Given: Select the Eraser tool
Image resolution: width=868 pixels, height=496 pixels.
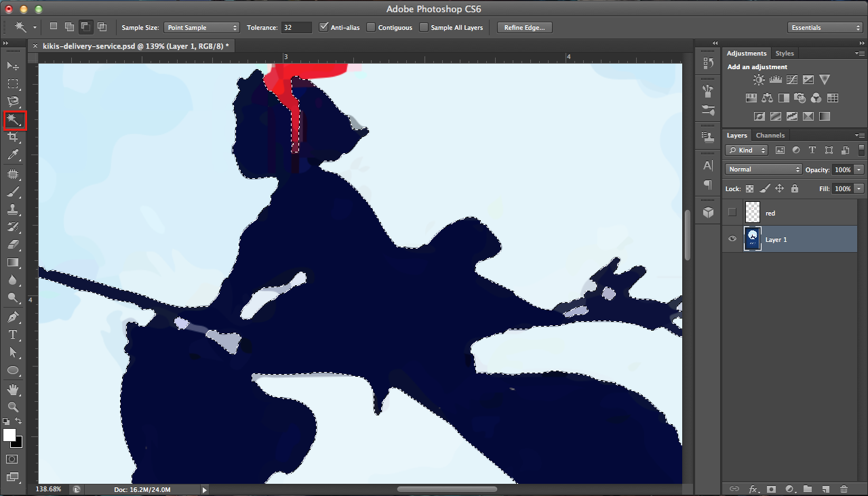Looking at the screenshot, I should click(x=13, y=245).
